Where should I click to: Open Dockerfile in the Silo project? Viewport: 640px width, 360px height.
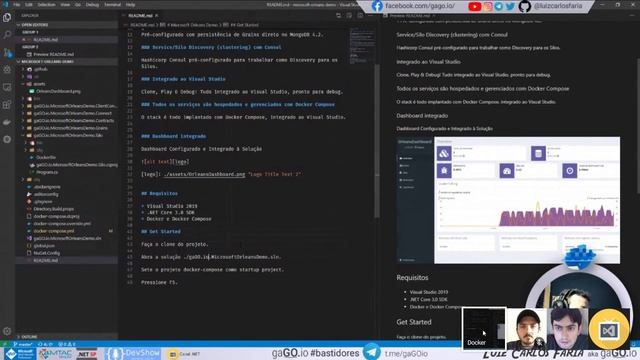tap(46, 157)
